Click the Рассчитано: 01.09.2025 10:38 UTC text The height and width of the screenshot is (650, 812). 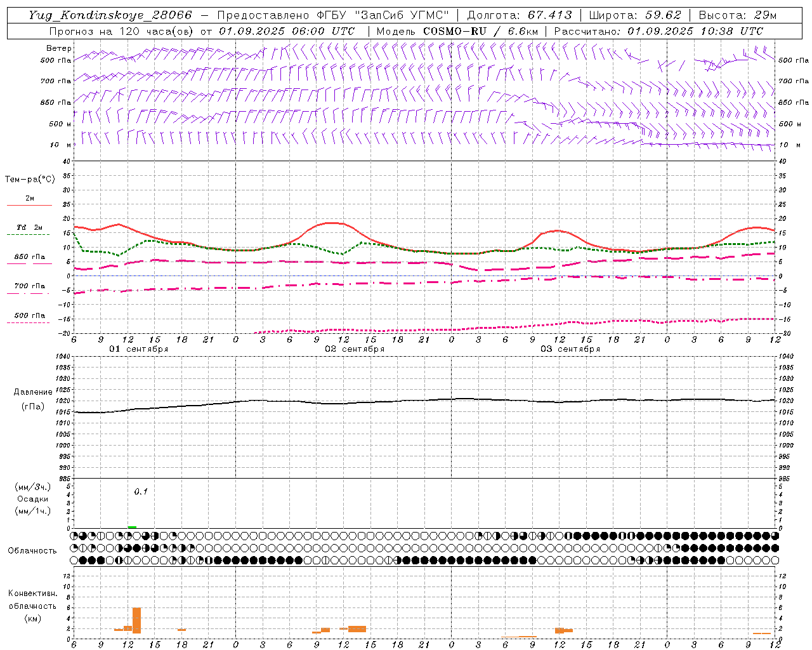pyautogui.click(x=658, y=31)
